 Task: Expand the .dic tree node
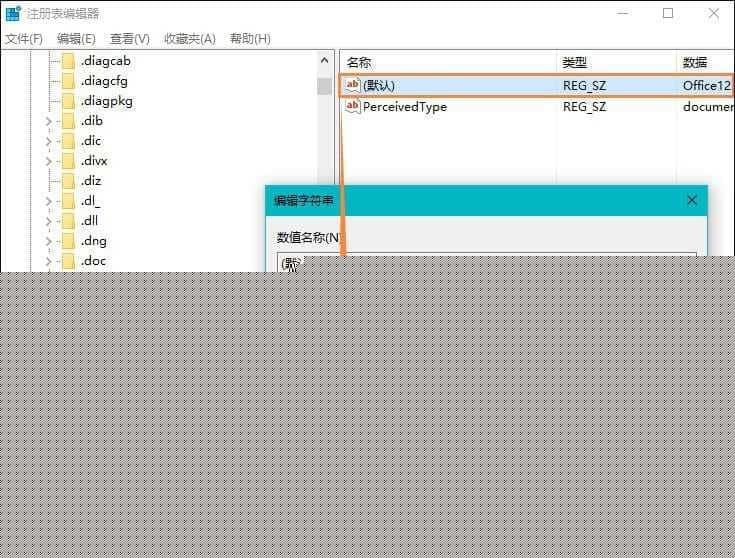click(49, 141)
